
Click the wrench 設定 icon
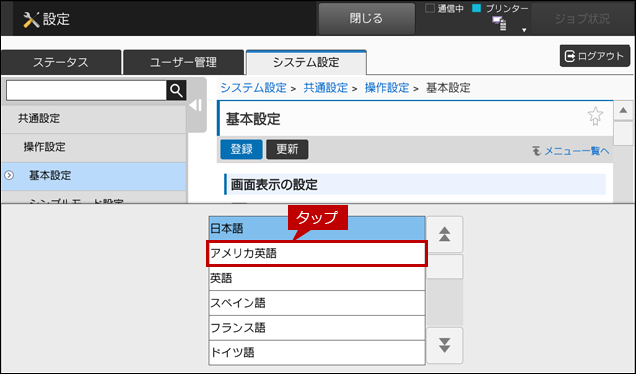coord(31,19)
